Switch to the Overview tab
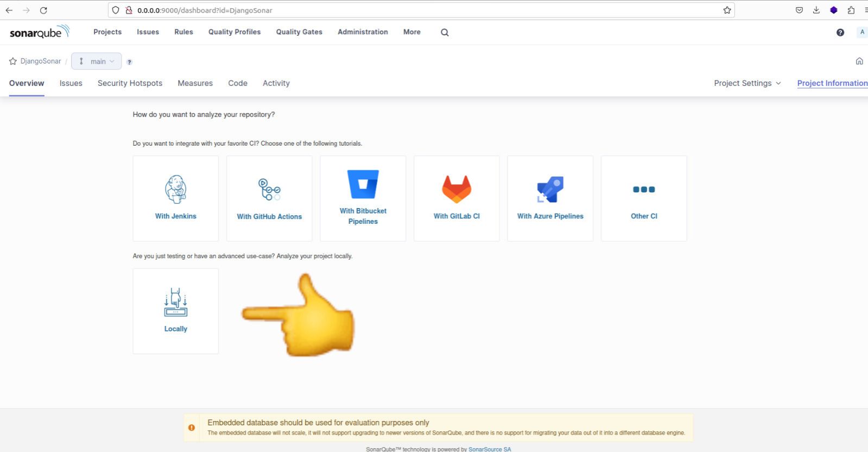This screenshot has height=452, width=868. 27,83
